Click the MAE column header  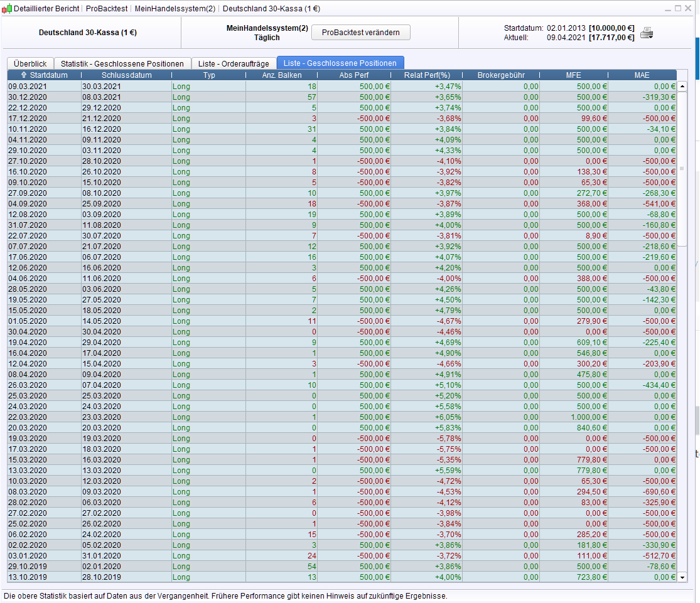click(642, 75)
